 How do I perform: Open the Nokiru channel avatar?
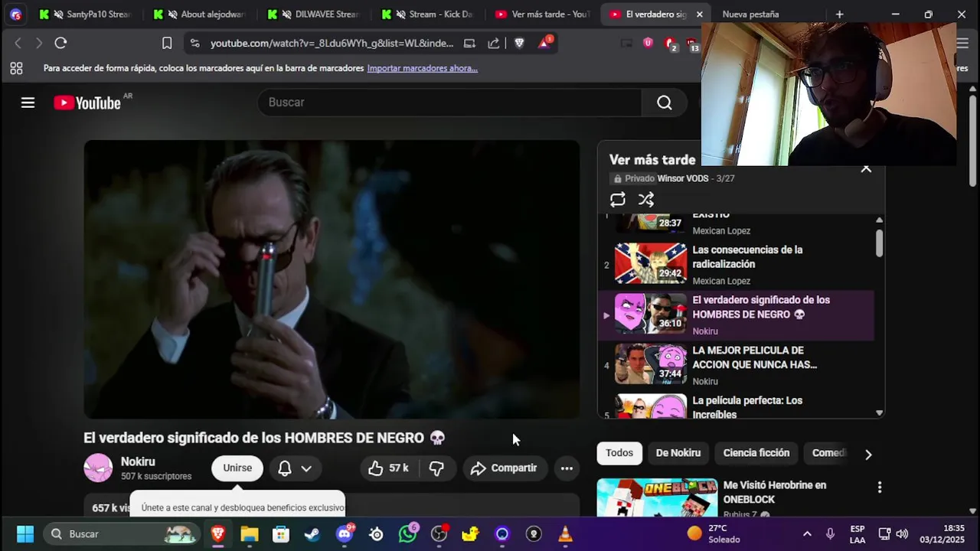pyautogui.click(x=98, y=468)
